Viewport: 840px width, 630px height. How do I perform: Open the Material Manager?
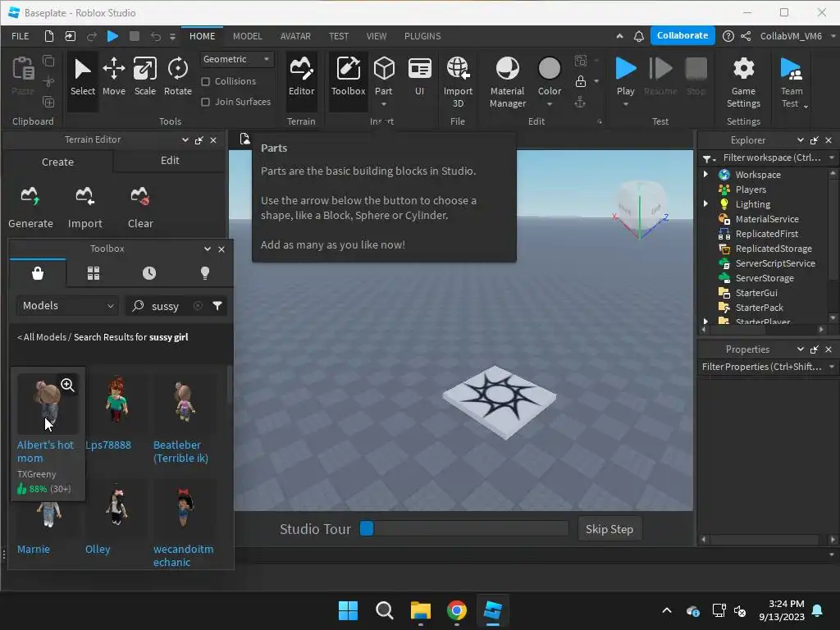pos(507,81)
